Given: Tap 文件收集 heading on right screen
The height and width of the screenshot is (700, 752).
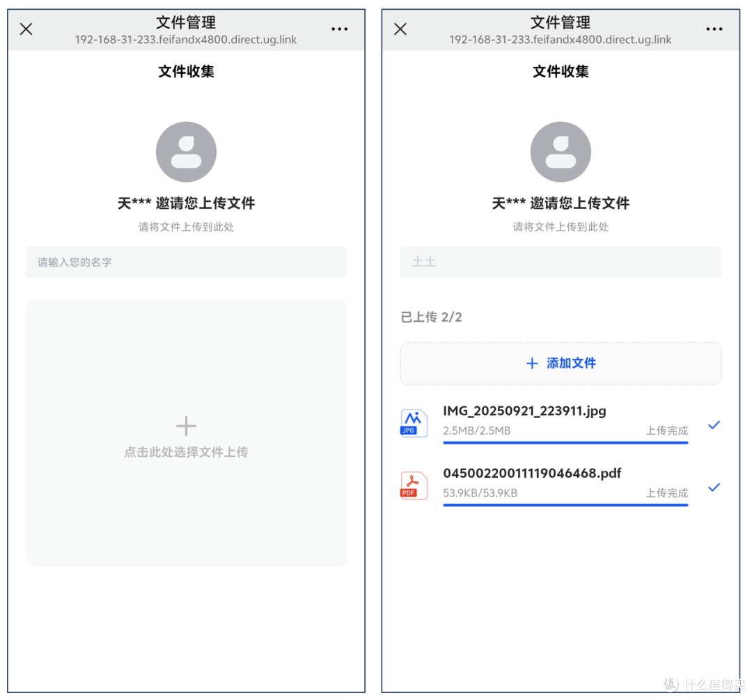Looking at the screenshot, I should 561,72.
